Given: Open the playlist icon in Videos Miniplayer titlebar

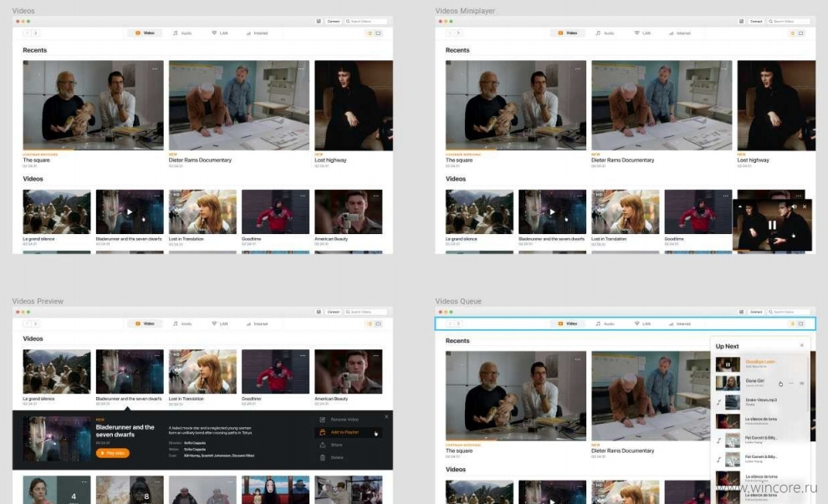Looking at the screenshot, I should 741,22.
